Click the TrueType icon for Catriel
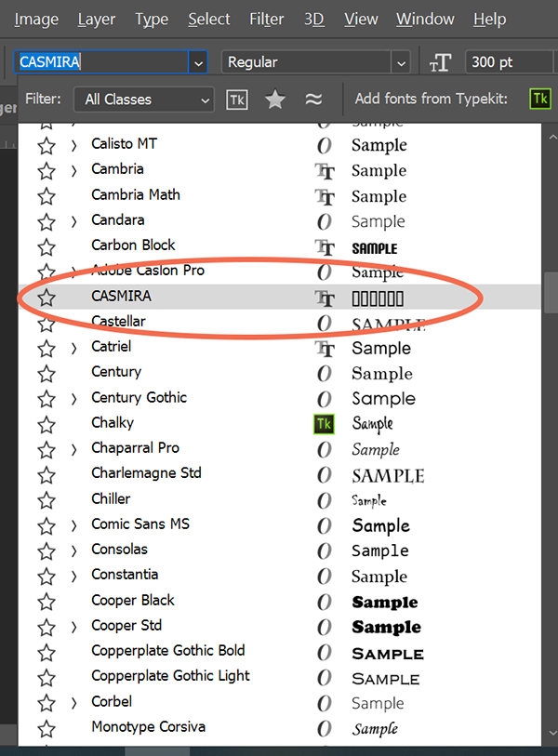This screenshot has width=558, height=756. [325, 349]
